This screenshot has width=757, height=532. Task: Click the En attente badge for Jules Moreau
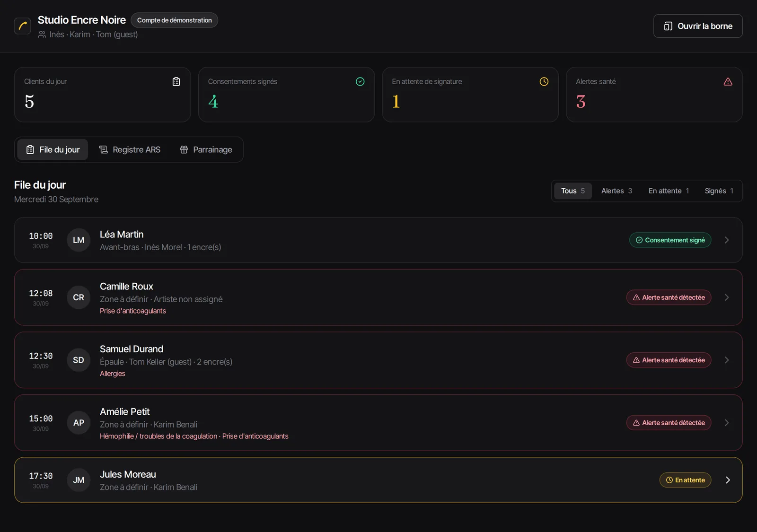click(x=685, y=480)
